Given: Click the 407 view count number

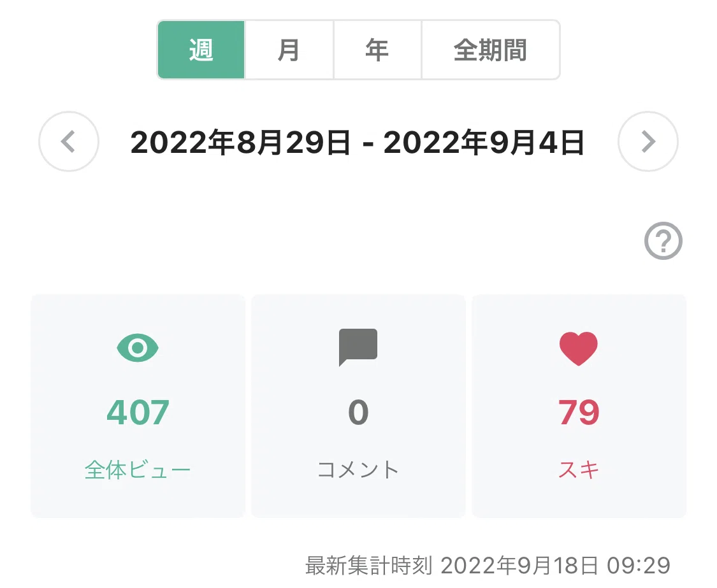Looking at the screenshot, I should [138, 412].
